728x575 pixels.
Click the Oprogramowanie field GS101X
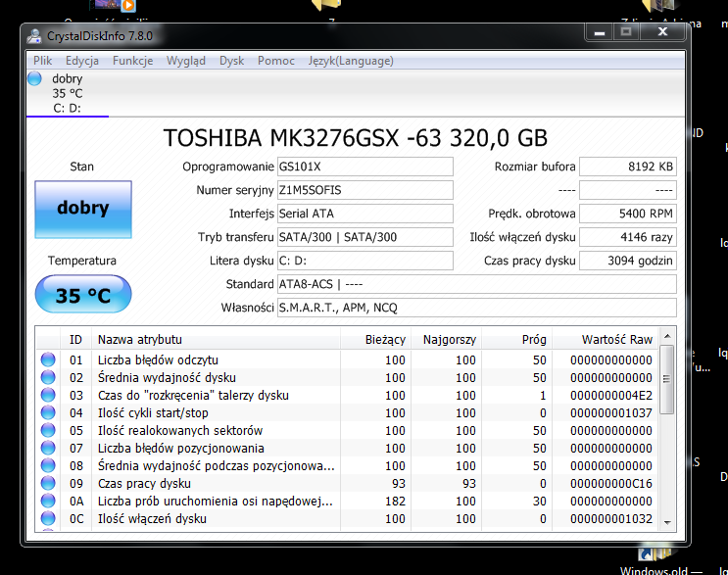pos(364,167)
